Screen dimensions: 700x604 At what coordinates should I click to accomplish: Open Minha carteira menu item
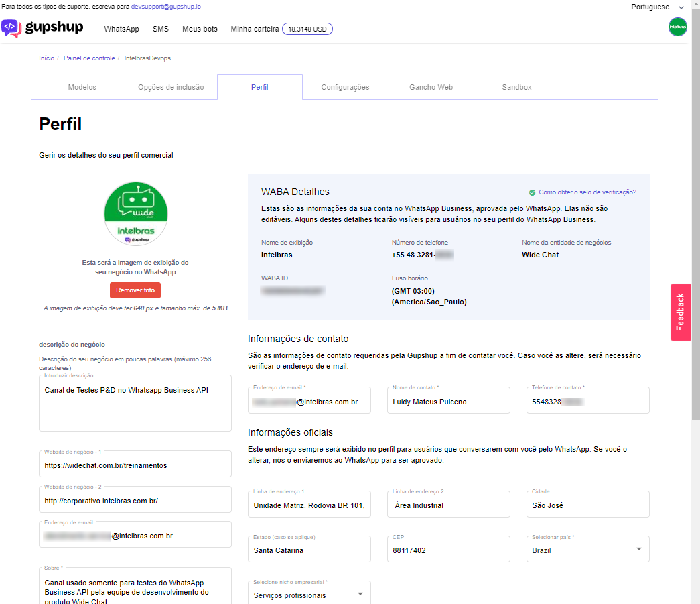click(255, 29)
